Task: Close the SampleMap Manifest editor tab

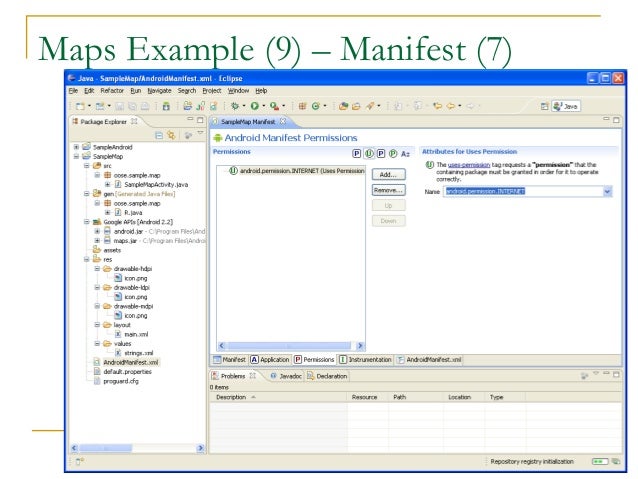Action: [283, 121]
